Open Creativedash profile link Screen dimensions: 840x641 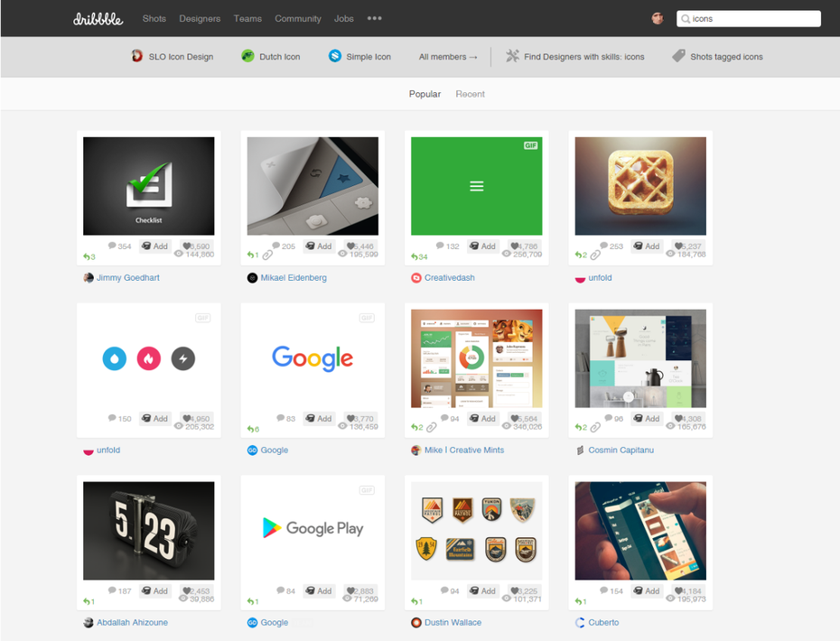(450, 278)
